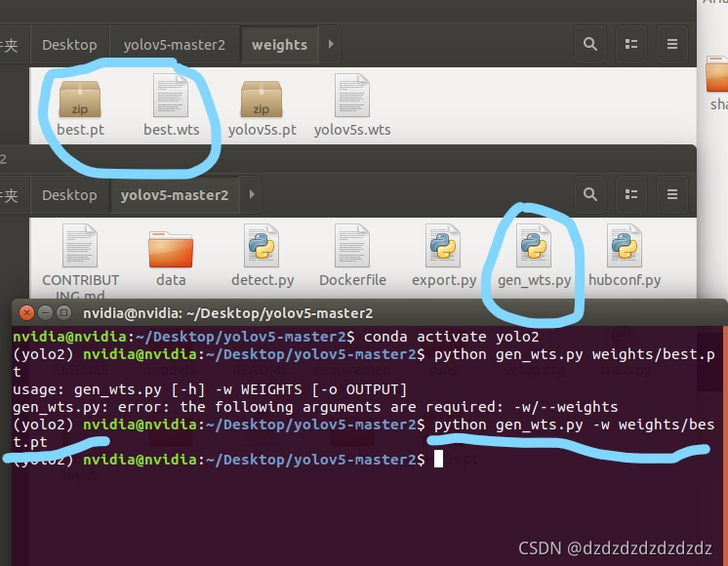Screen dimensions: 728x566
Task: Click the Dockerfile name label
Action: (x=352, y=280)
